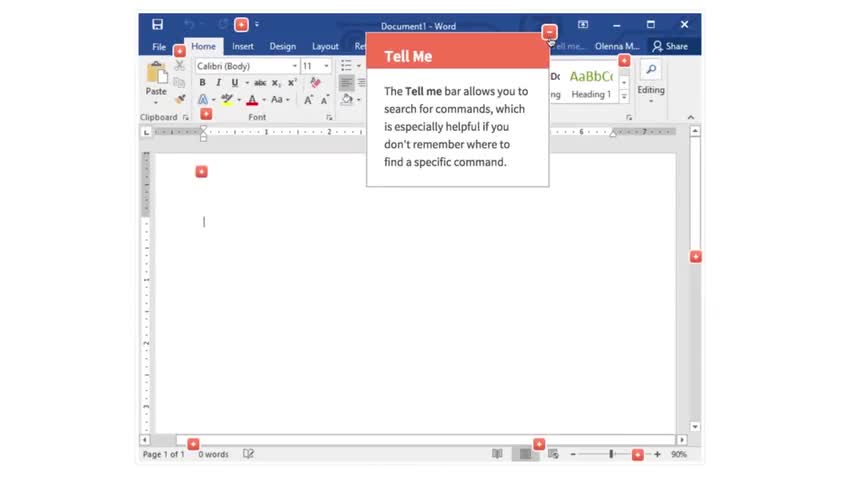Open the font color dropdown arrow

click(x=264, y=99)
